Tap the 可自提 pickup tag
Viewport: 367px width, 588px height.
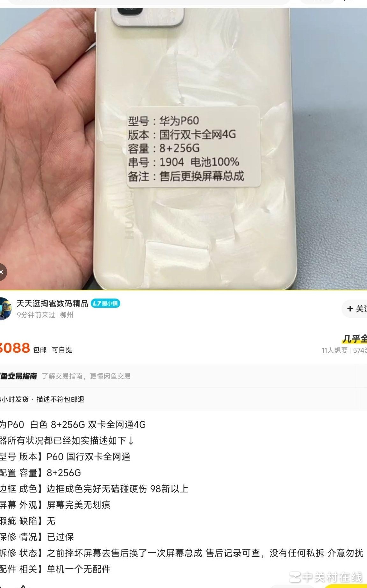click(62, 350)
